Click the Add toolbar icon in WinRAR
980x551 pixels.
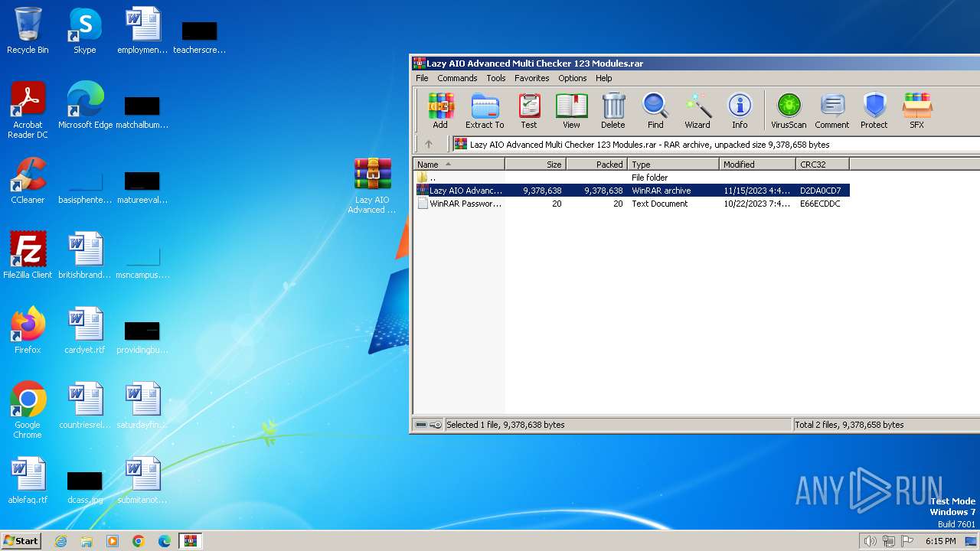440,111
